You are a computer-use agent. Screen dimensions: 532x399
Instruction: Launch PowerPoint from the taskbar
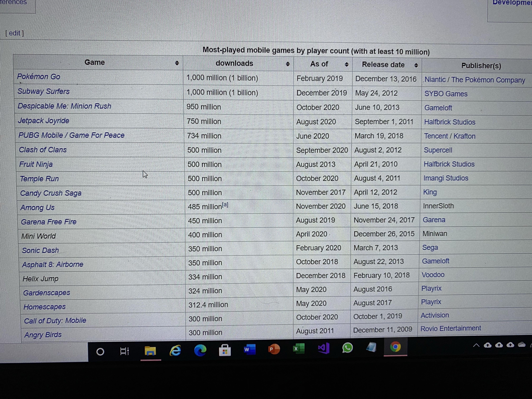(274, 349)
